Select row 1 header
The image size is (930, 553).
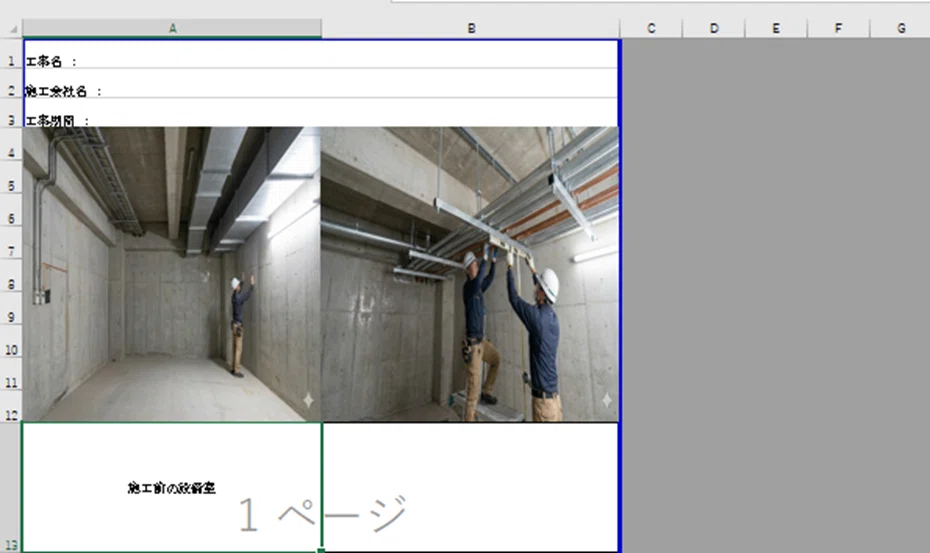click(11, 54)
